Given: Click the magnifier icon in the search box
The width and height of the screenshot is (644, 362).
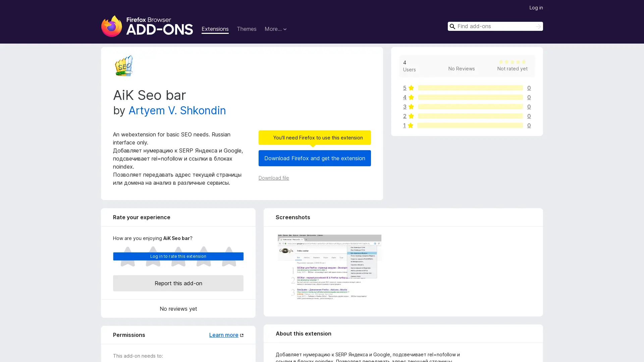Looking at the screenshot, I should 452,26.
